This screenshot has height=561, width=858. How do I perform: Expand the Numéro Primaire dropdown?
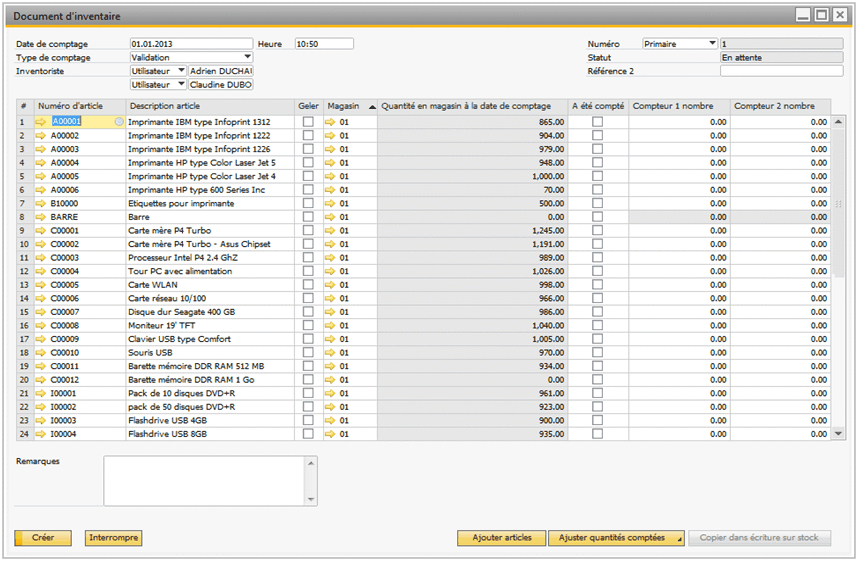(x=712, y=44)
